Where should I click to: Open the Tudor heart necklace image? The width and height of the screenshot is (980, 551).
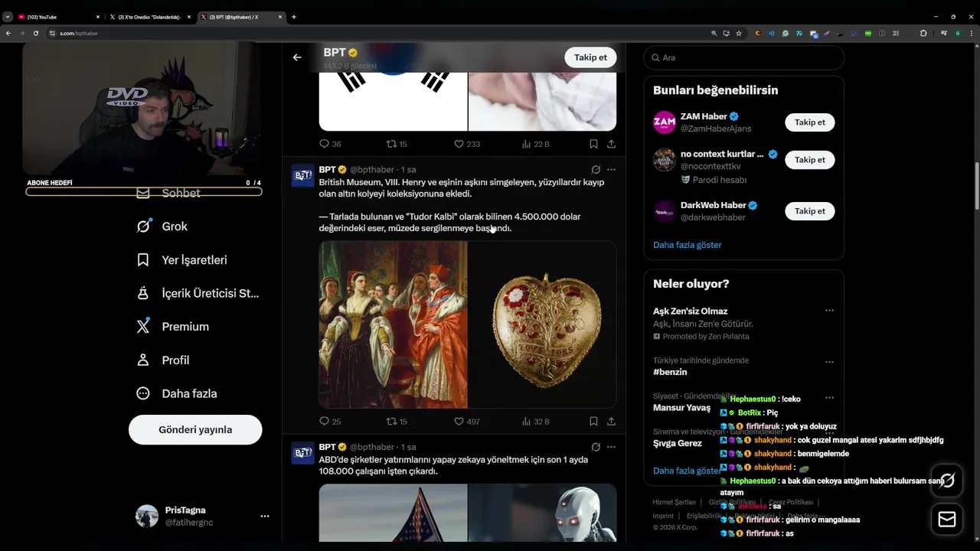(542, 325)
